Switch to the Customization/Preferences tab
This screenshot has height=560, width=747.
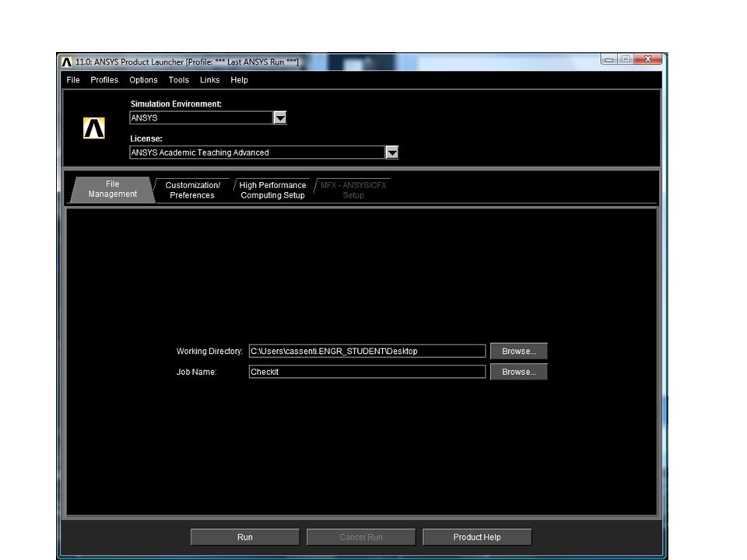tap(192, 191)
